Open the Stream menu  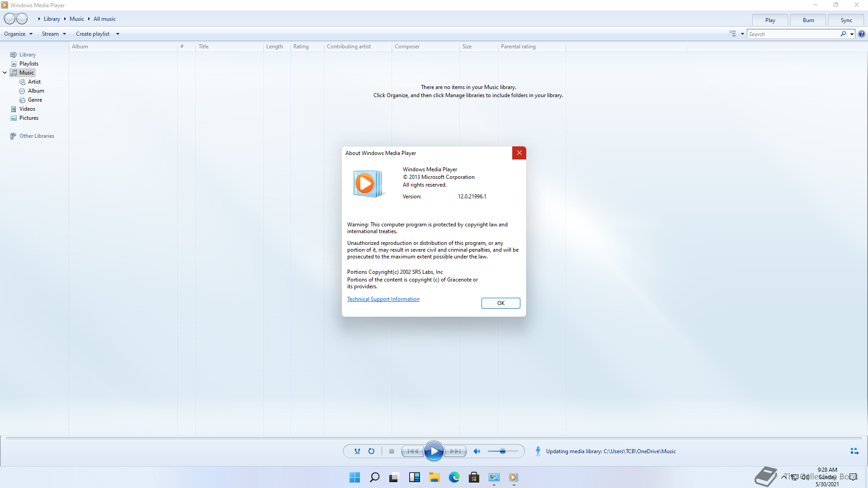(54, 34)
